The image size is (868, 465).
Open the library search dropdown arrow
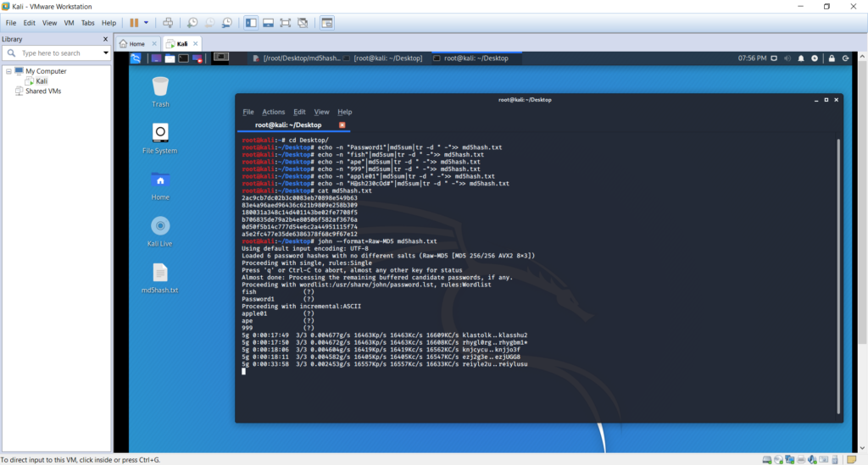tap(106, 53)
